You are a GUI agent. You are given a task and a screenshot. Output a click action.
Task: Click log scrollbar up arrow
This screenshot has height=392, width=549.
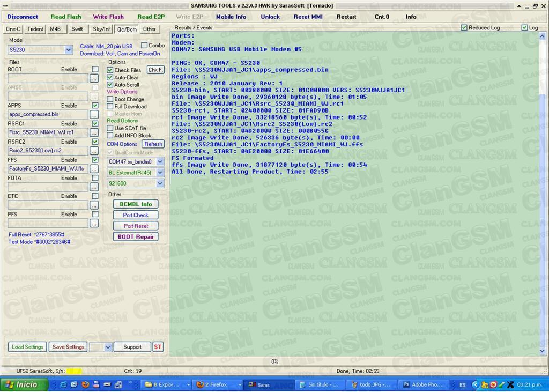(542, 36)
